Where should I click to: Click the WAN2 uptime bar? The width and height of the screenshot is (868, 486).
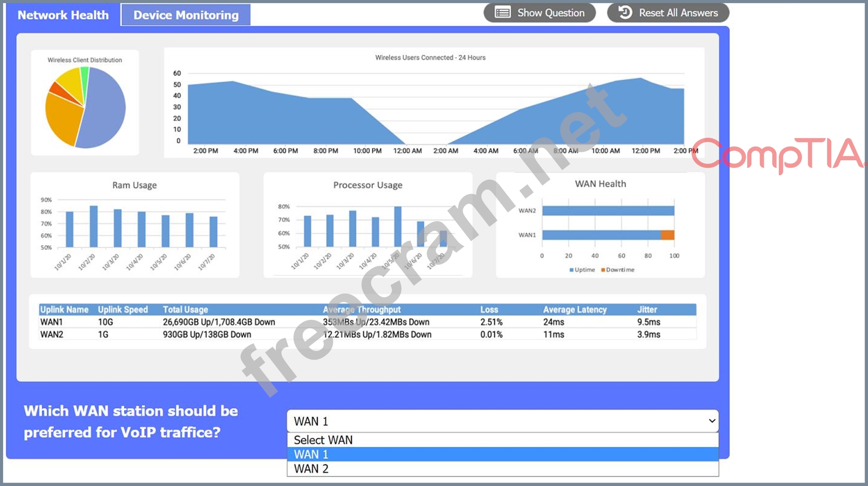608,211
